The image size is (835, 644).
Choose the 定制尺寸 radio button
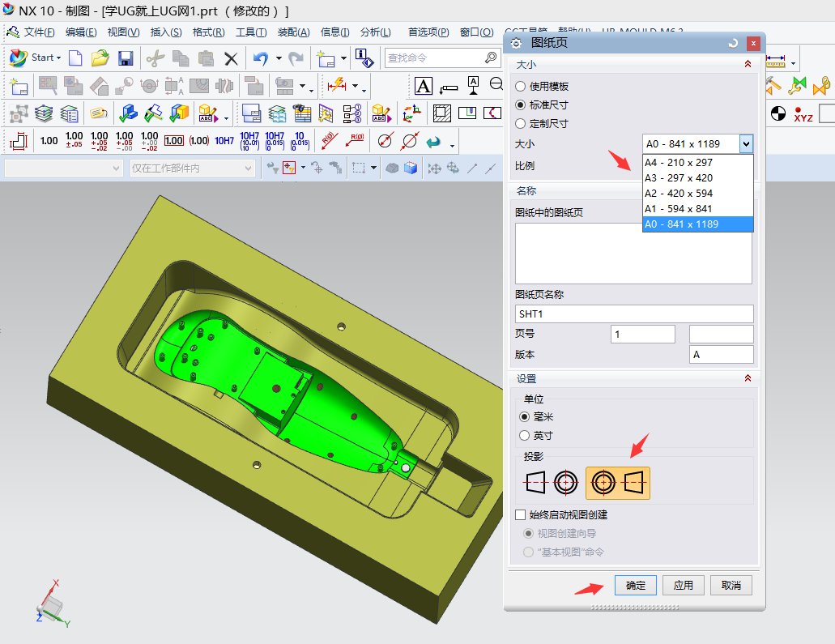point(521,124)
